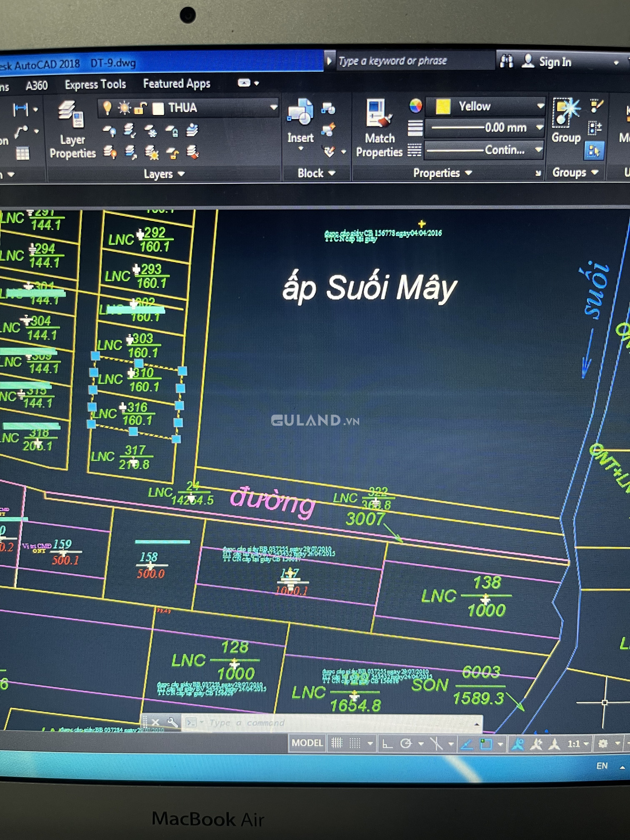The height and width of the screenshot is (840, 630).
Task: Click the Create Block icon
Action: point(328,109)
